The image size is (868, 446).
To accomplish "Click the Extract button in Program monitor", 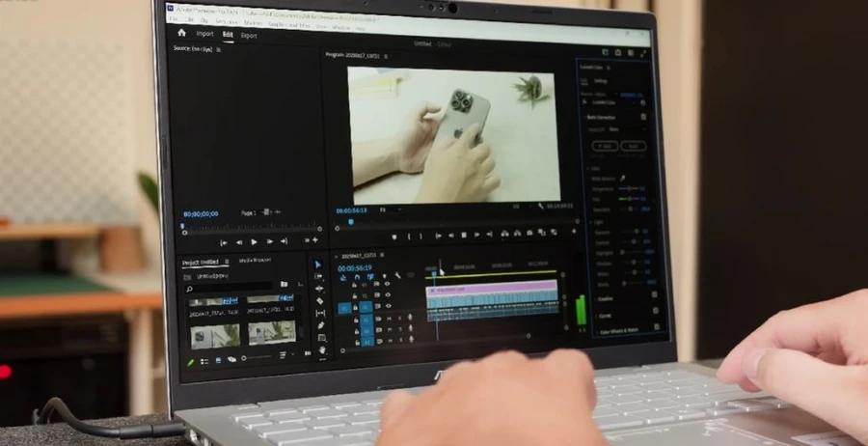I will [x=517, y=234].
